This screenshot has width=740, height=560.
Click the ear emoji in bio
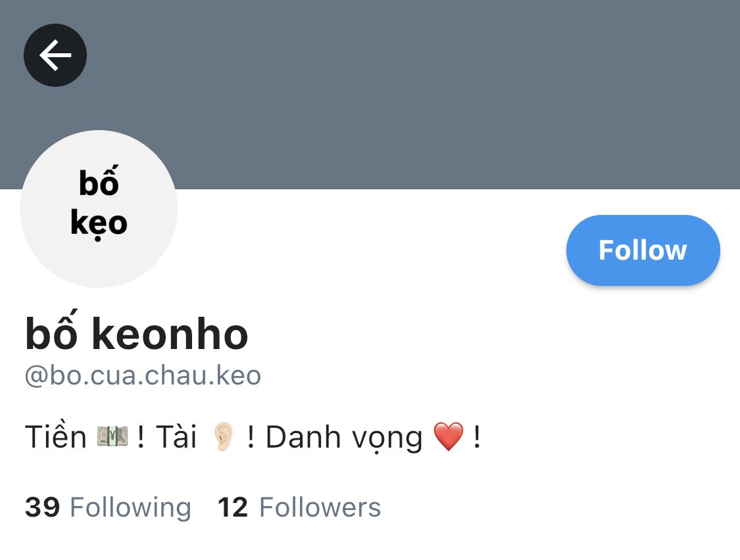coord(223,436)
